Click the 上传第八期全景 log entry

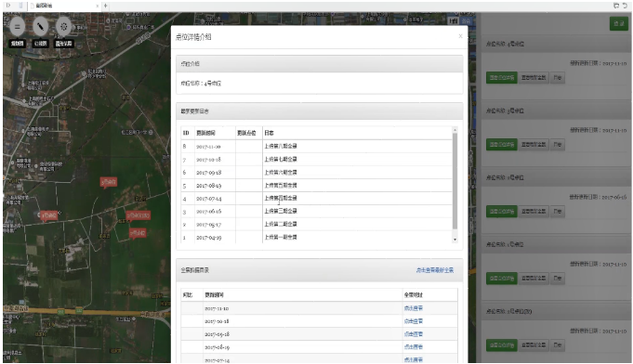[x=281, y=146]
